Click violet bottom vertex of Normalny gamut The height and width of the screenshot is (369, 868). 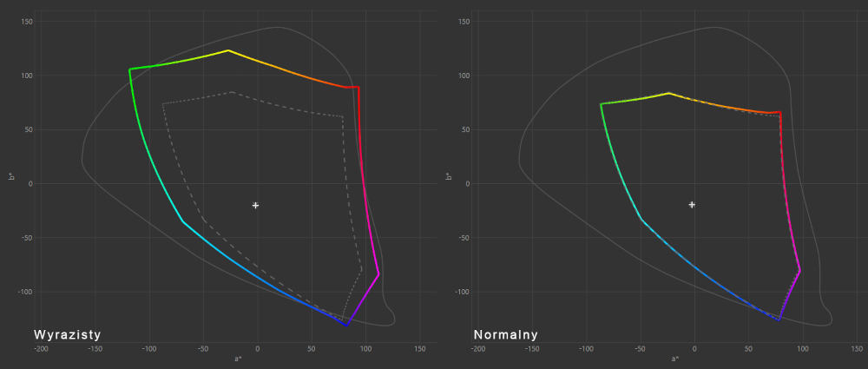tap(779, 320)
